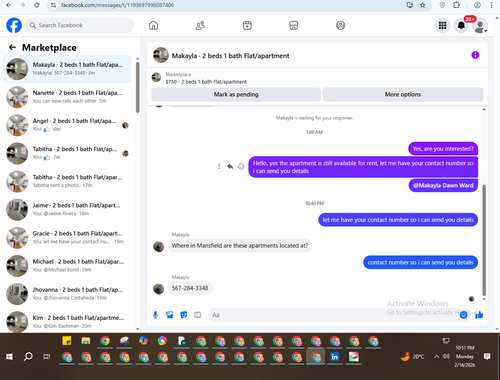Click the More options button
Viewport: 500px width, 380px height.
(403, 94)
